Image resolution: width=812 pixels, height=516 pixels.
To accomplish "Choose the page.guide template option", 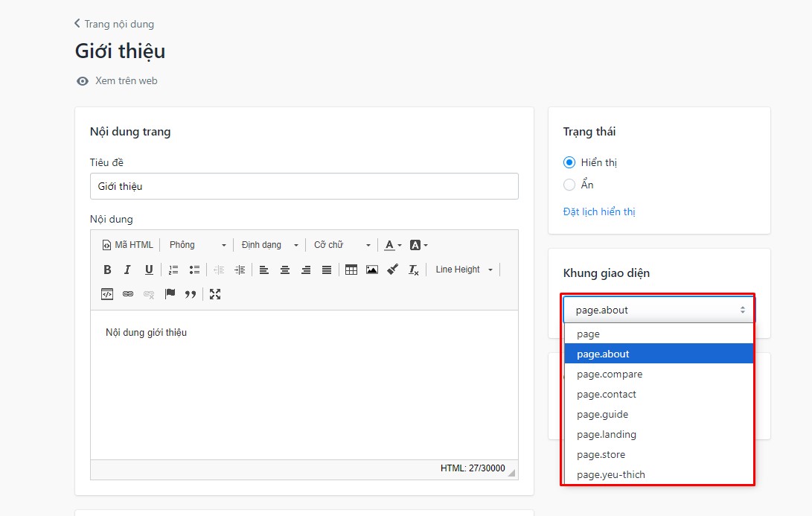I will coord(658,415).
